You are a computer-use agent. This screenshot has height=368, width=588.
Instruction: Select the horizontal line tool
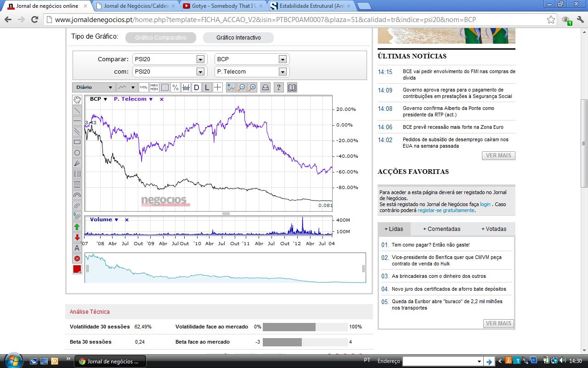(x=77, y=121)
